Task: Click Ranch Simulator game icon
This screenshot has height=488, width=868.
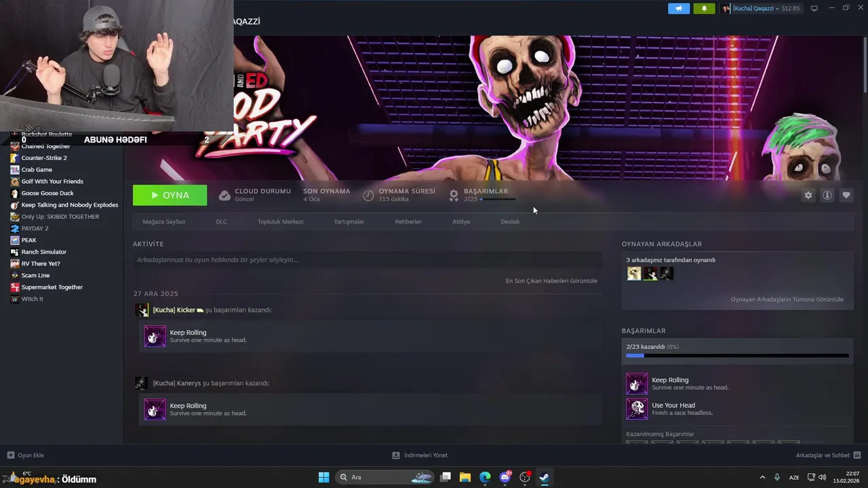Action: tap(15, 252)
